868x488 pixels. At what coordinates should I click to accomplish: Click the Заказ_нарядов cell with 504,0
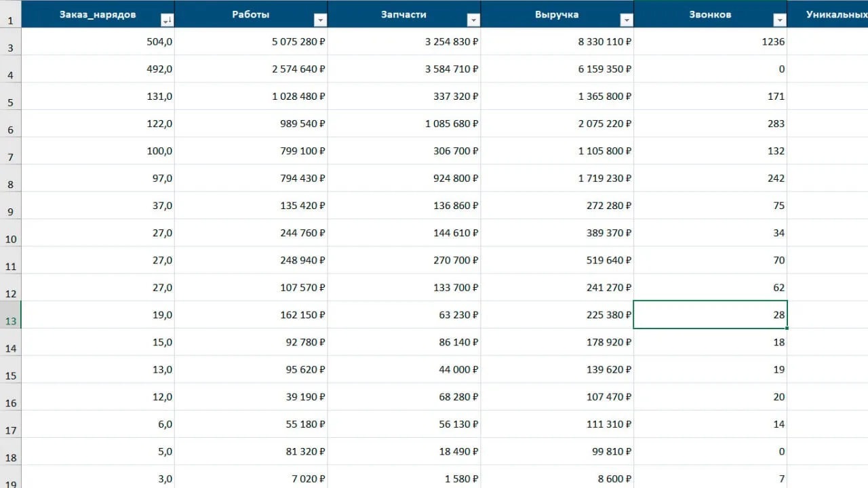tap(98, 42)
